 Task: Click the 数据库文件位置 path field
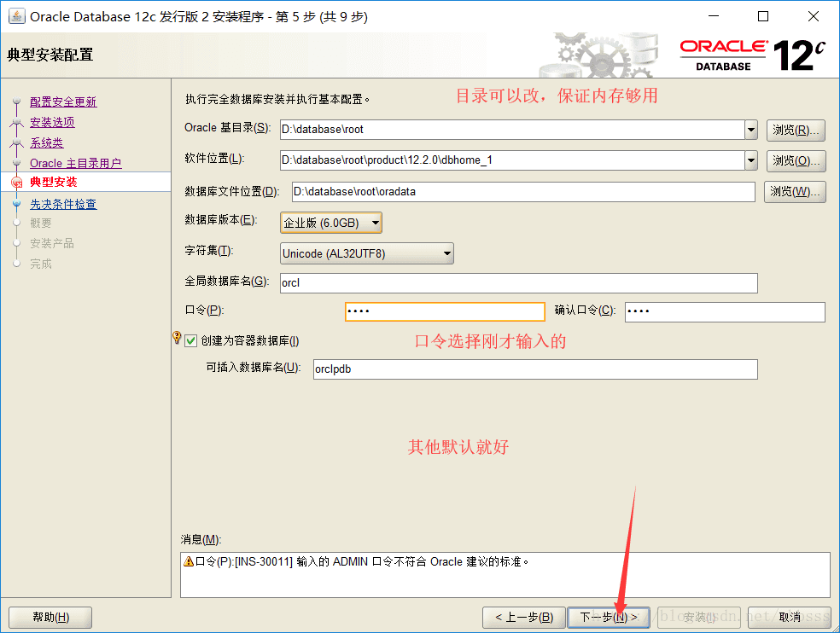tap(523, 192)
